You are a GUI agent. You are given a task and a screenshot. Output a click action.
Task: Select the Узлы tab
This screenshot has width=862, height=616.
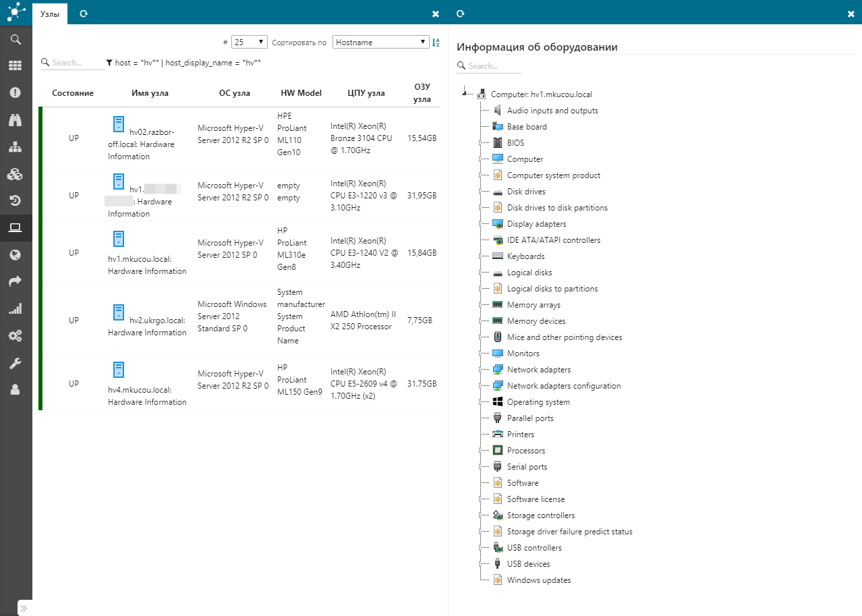point(50,13)
